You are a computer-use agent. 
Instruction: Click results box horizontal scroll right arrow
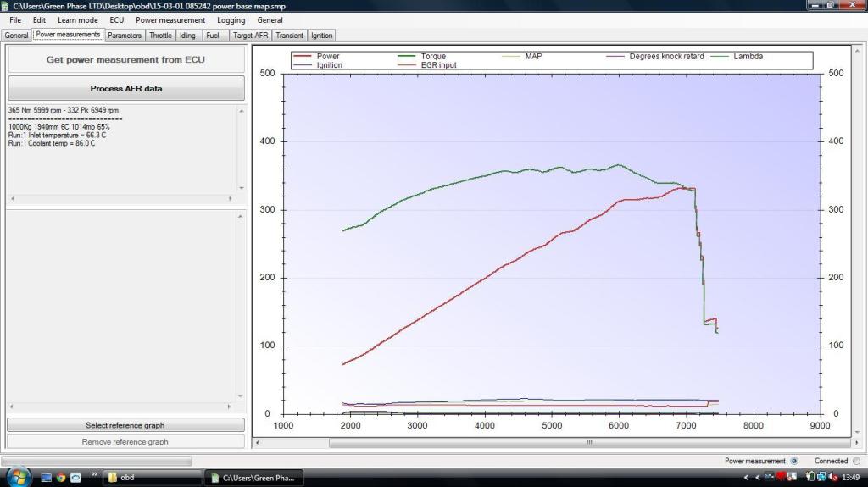pyautogui.click(x=231, y=198)
